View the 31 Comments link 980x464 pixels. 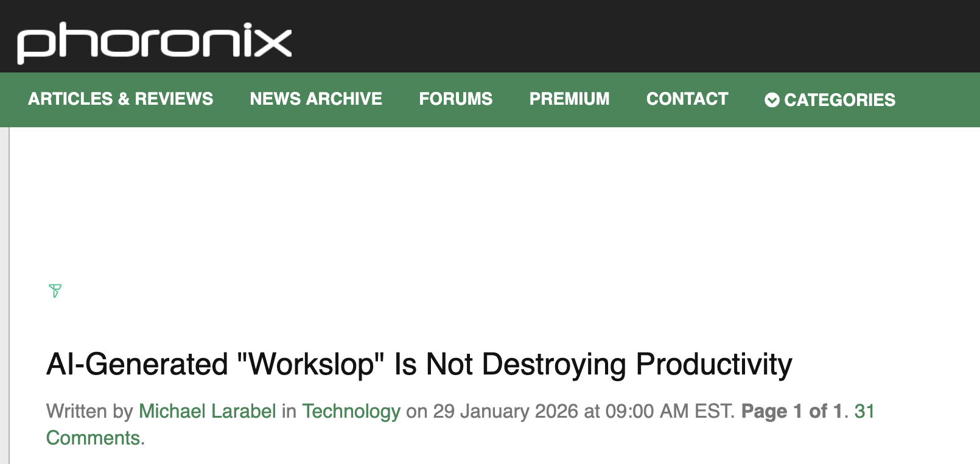[864, 411]
